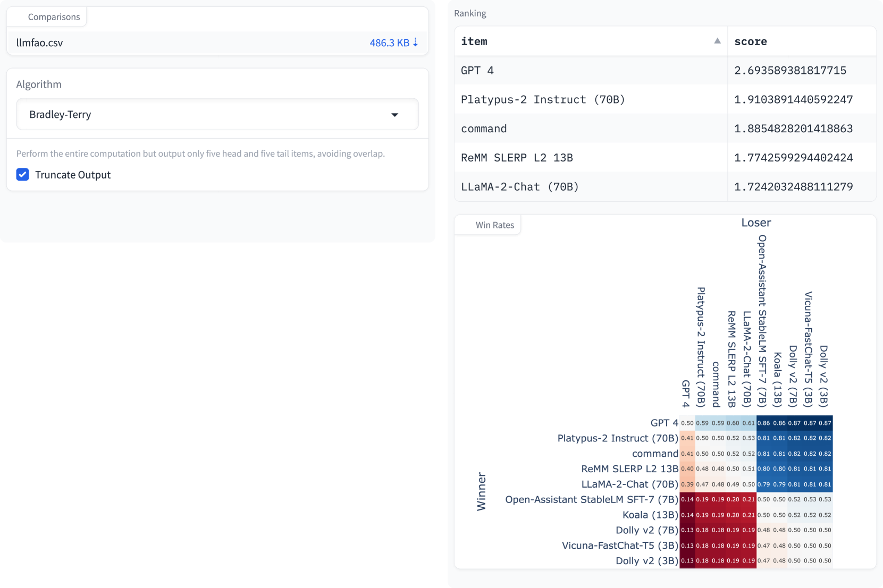Select the ReMM SLERP L2 13B table cell
Image resolution: width=883 pixels, height=588 pixels.
tap(517, 158)
